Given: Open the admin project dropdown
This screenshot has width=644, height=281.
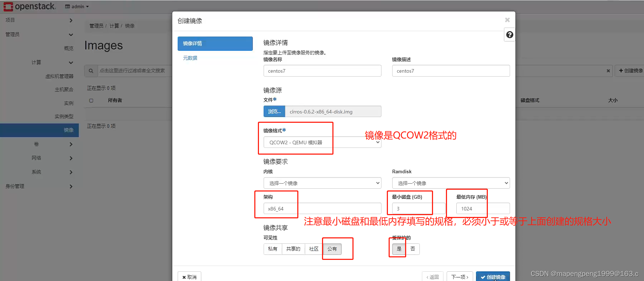Looking at the screenshot, I should [x=77, y=6].
